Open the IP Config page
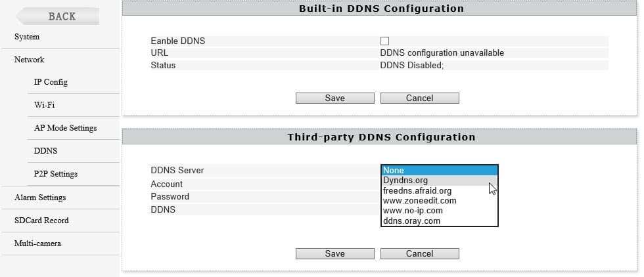 click(51, 82)
